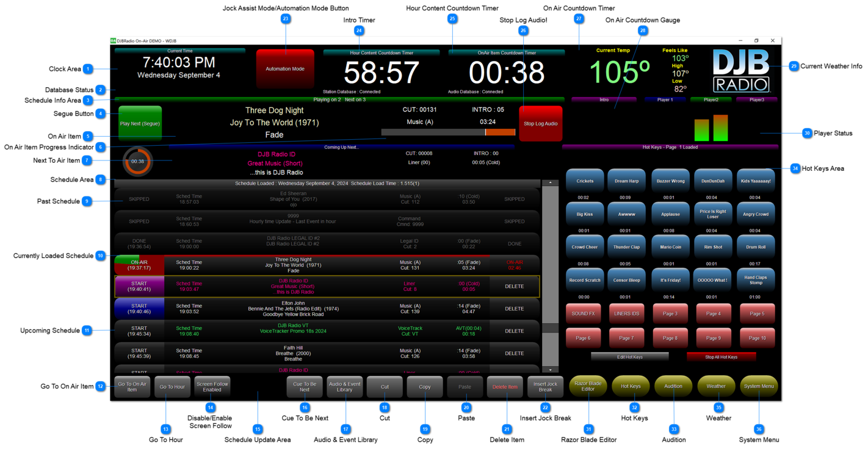Open hot keys Page 4
This screenshot has width=868, height=449.
[x=714, y=314]
